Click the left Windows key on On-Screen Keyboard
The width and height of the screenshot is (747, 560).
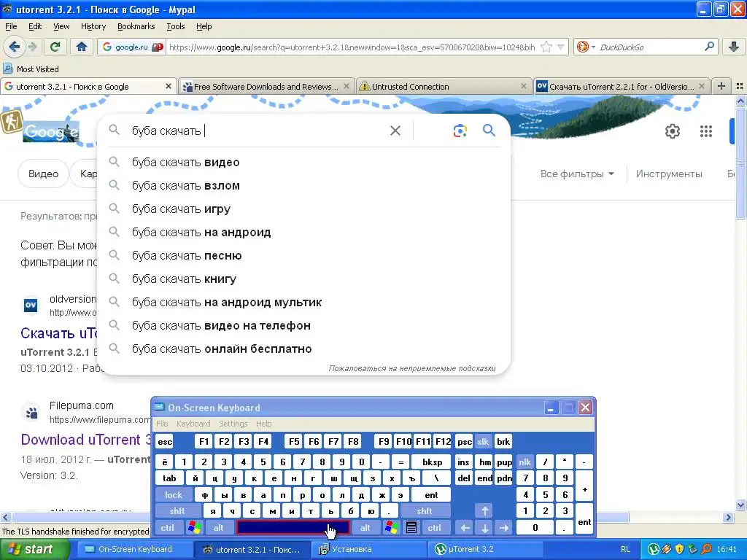click(194, 527)
